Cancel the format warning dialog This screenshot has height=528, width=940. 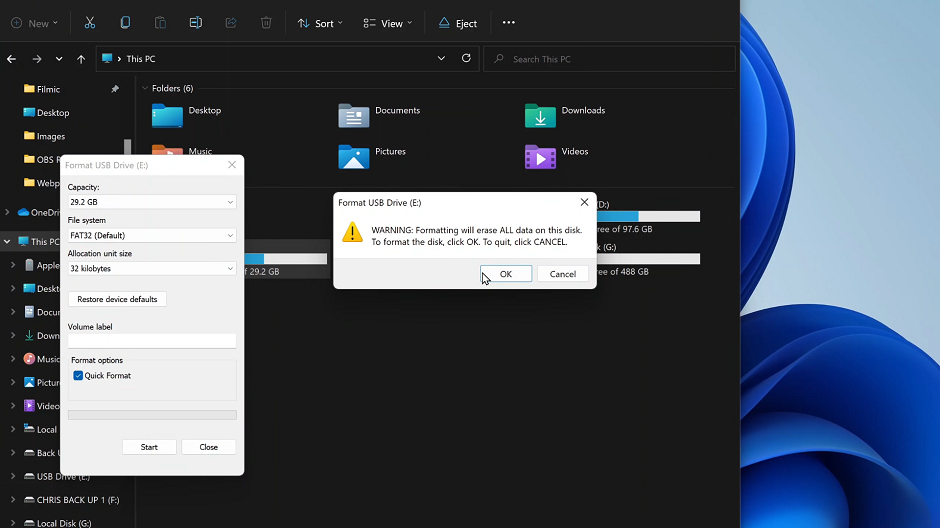(562, 274)
